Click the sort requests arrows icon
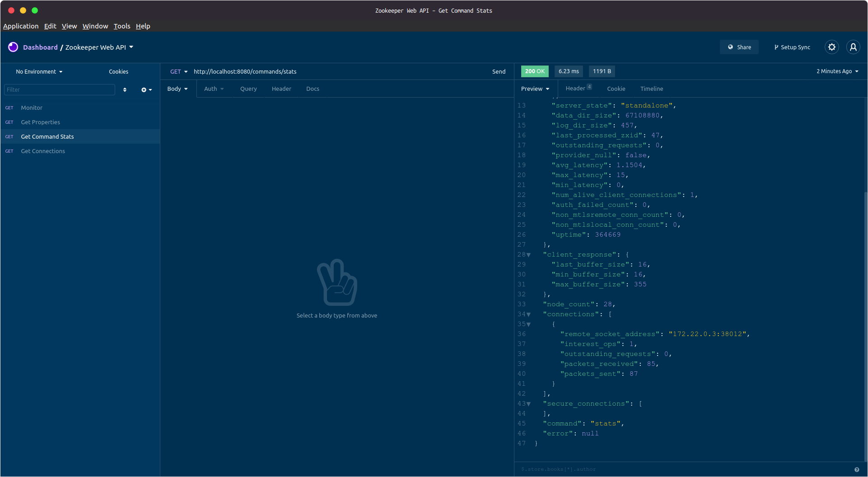 click(125, 89)
